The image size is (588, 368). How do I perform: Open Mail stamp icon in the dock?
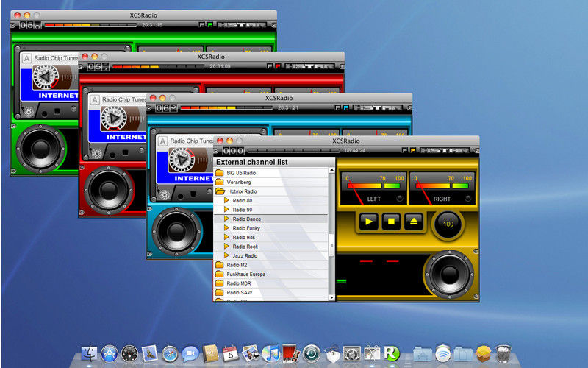click(150, 353)
